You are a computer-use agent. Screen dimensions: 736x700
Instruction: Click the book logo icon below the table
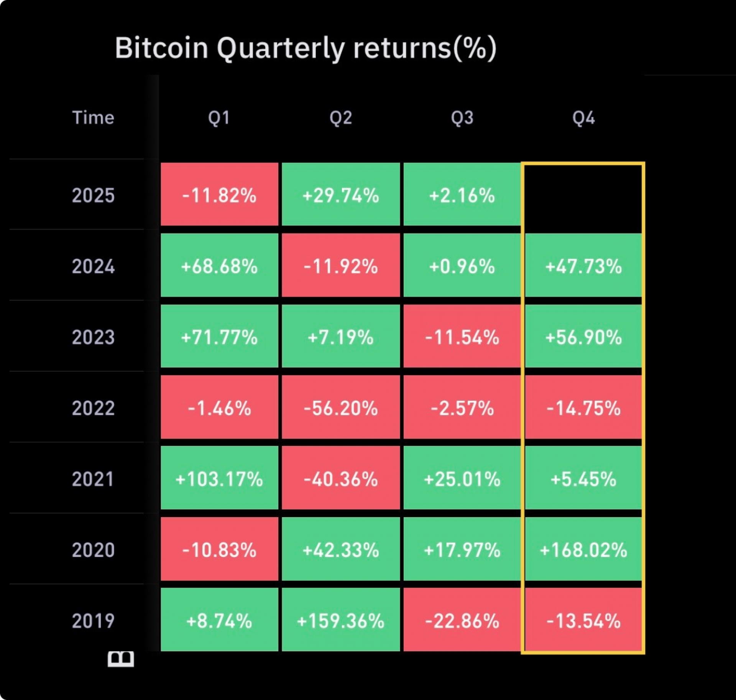pyautogui.click(x=121, y=659)
